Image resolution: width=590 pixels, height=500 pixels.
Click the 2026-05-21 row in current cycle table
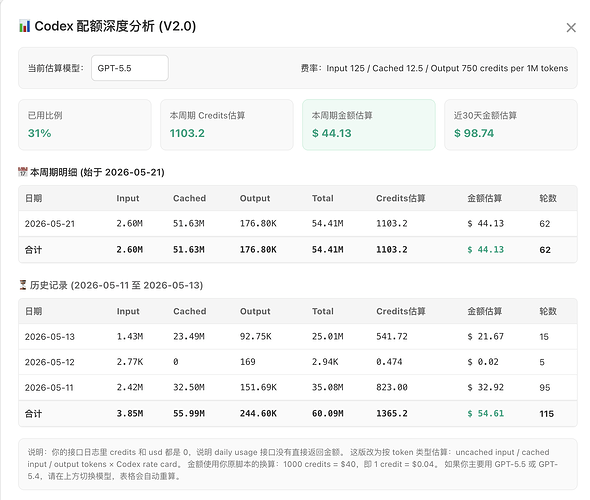pos(298,223)
